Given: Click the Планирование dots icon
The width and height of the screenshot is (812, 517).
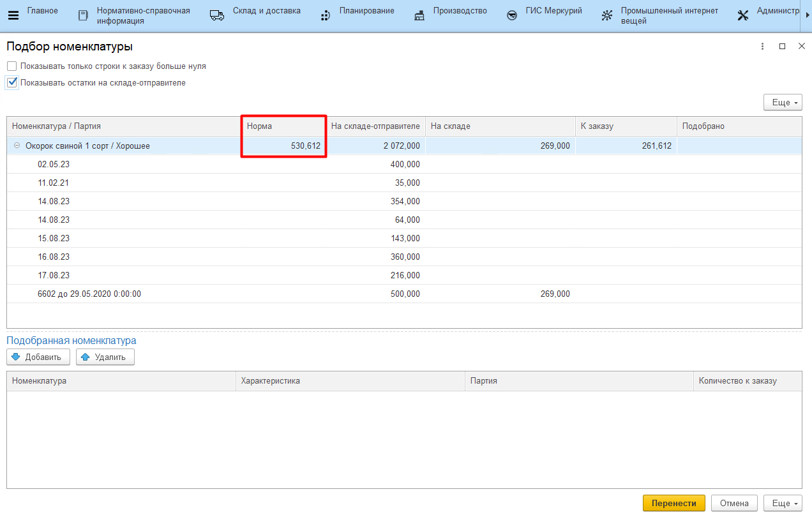Looking at the screenshot, I should [325, 16].
